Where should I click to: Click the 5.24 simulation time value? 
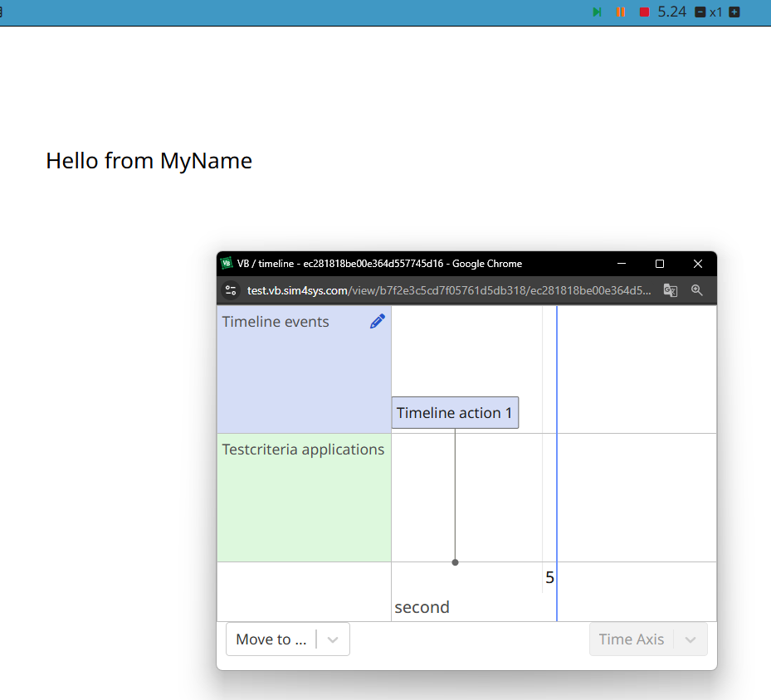[671, 12]
